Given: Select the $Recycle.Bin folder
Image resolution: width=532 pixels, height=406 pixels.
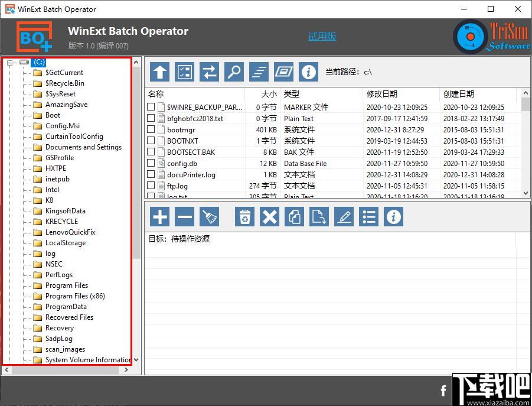Looking at the screenshot, I should pyautogui.click(x=65, y=83).
